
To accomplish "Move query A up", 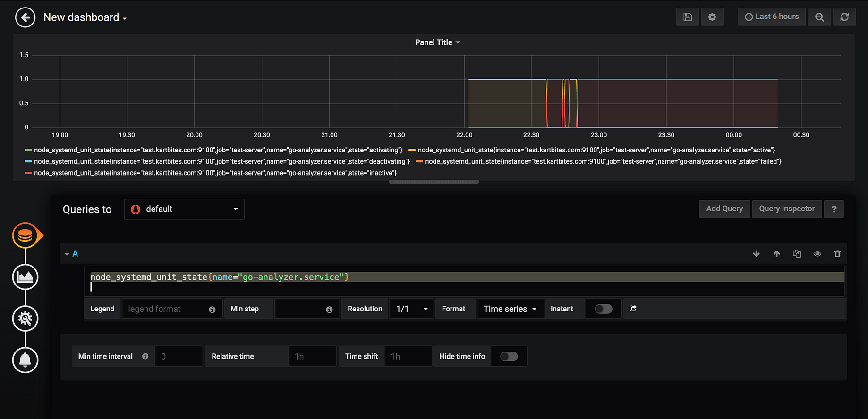I will (x=776, y=254).
